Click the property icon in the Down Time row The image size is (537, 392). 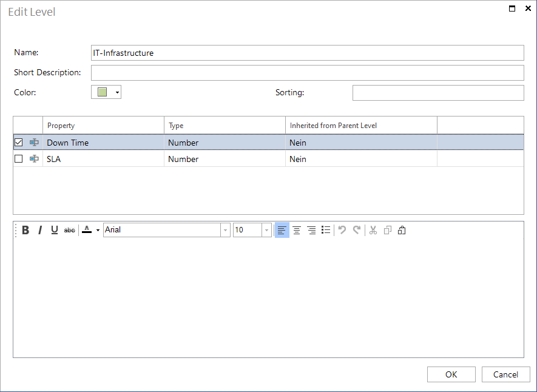pyautogui.click(x=34, y=143)
